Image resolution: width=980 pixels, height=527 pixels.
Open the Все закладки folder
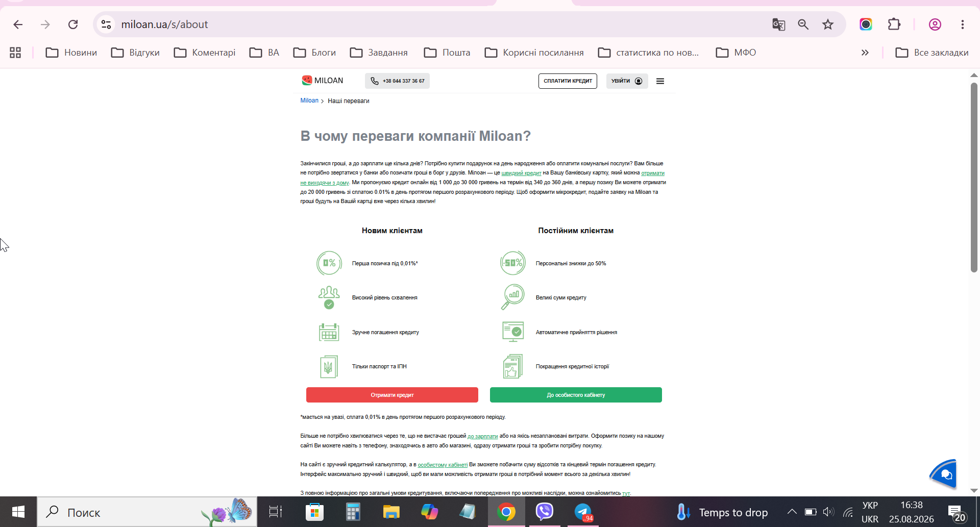tap(932, 53)
